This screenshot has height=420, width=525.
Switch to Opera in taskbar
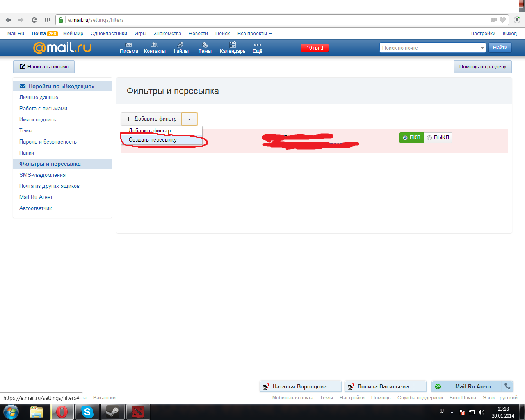click(62, 412)
